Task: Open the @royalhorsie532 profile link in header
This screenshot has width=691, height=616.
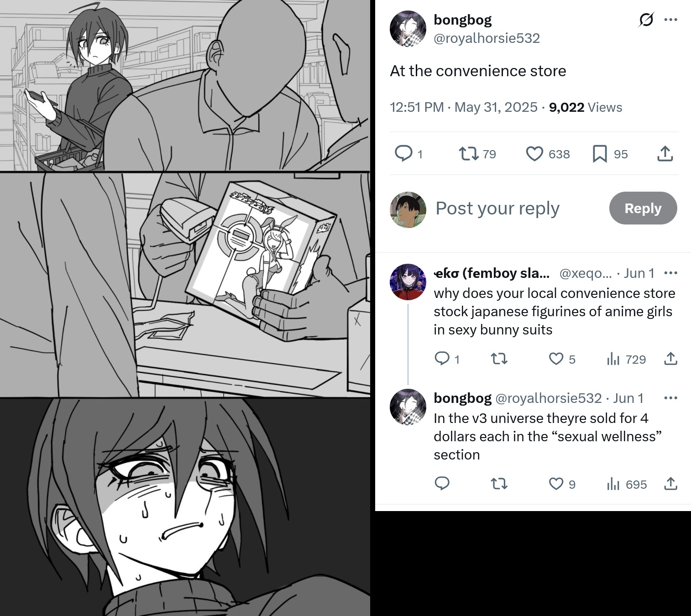Action: pos(487,38)
